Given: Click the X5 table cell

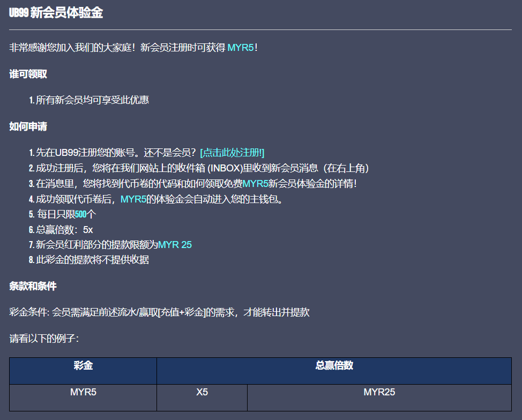Looking at the screenshot, I should pos(202,392).
